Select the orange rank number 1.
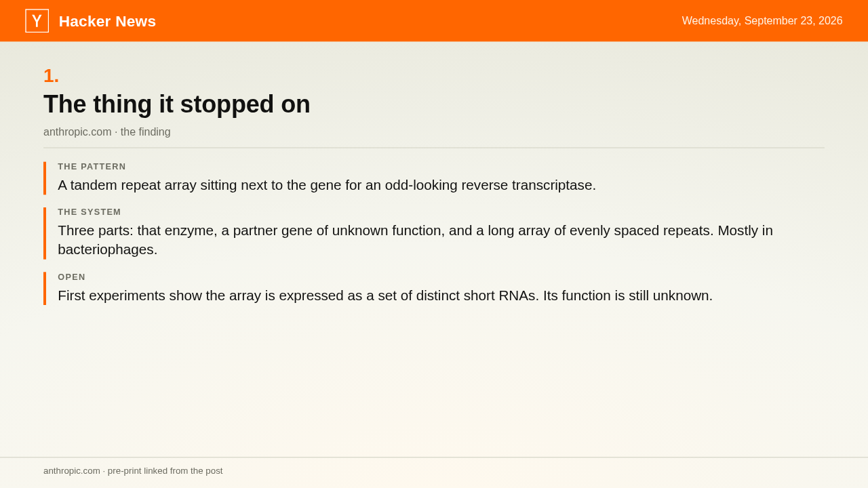This screenshot has height=488, width=868. pyautogui.click(x=51, y=76)
